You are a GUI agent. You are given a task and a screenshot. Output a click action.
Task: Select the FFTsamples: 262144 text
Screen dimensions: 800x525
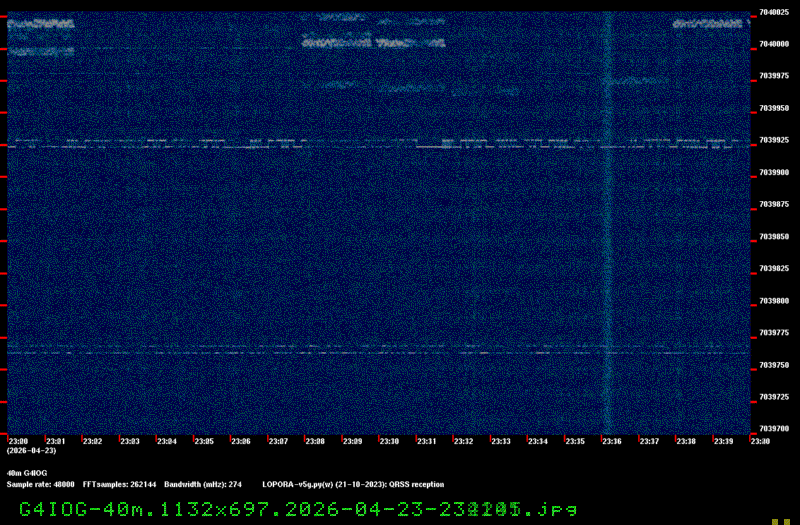tap(119, 485)
